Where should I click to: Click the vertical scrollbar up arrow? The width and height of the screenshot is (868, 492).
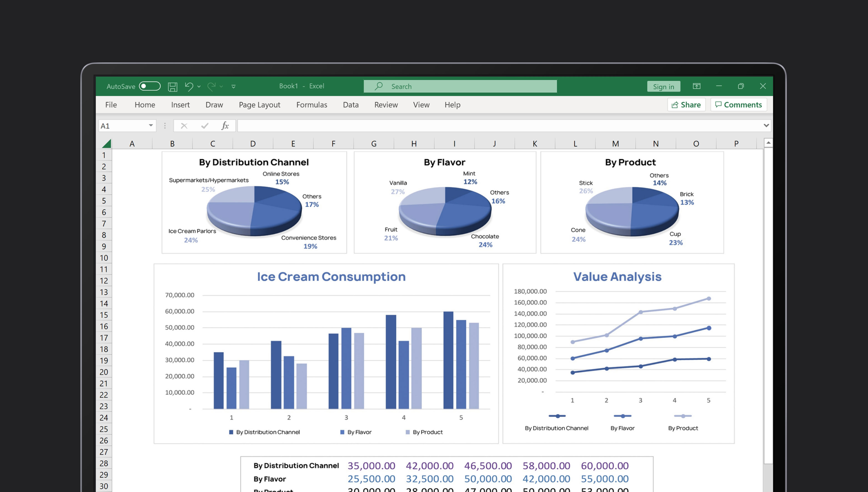click(x=768, y=143)
